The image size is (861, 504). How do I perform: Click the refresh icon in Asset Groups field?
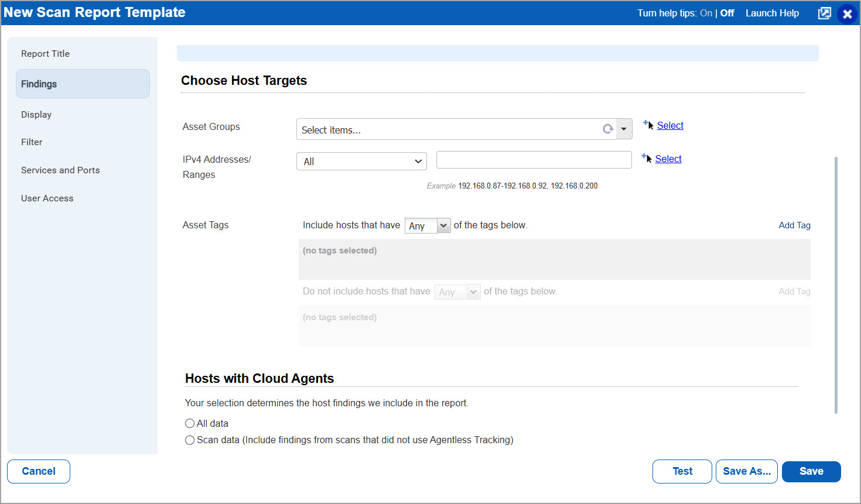tap(607, 129)
